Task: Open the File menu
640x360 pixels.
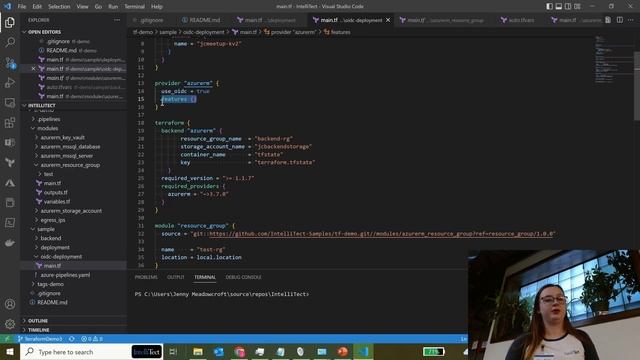Action: (x=22, y=7)
